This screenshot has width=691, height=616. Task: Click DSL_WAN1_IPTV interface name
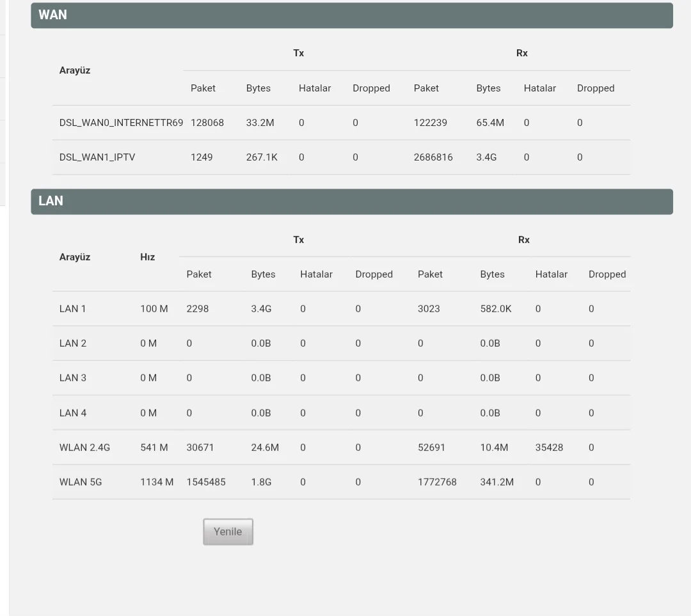click(97, 157)
